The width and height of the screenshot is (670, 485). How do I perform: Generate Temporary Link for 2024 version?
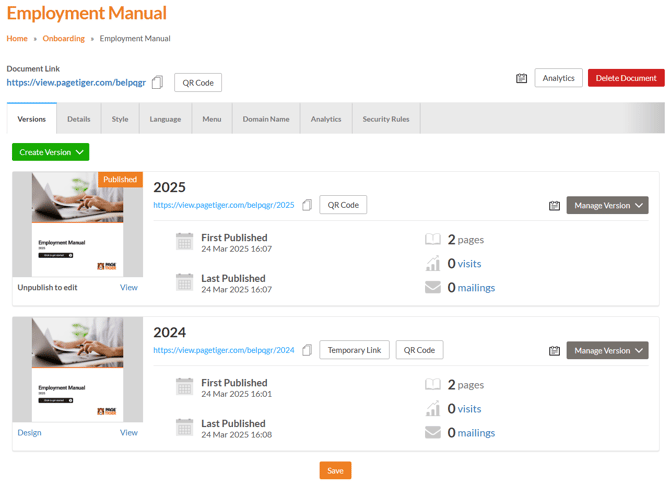[x=354, y=350]
